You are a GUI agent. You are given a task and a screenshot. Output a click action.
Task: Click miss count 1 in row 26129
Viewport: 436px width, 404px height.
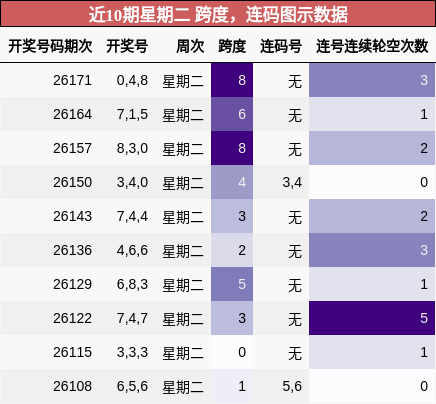372,284
